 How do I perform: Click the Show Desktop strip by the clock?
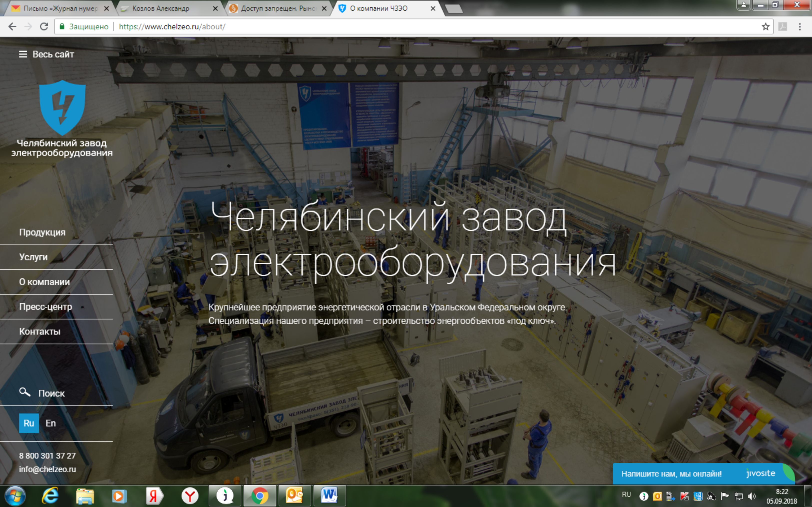pos(808,496)
